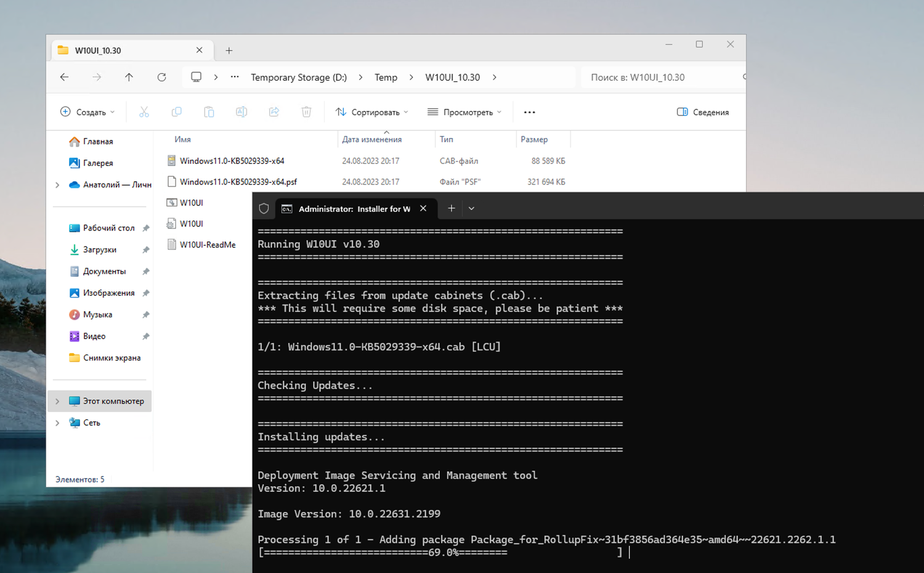Screen dimensions: 924x573
Task: Close the Administrator: Installer terminal tab
Action: click(423, 208)
